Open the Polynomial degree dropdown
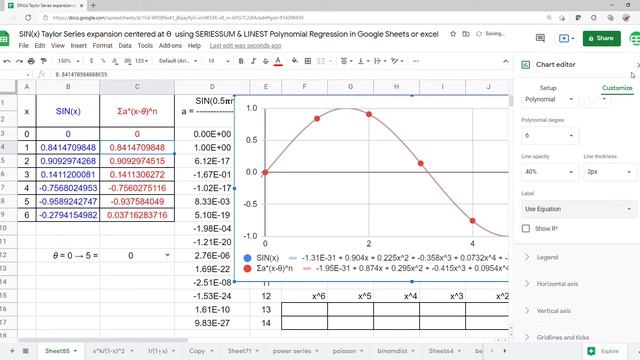The width and height of the screenshot is (640, 360). [550, 136]
